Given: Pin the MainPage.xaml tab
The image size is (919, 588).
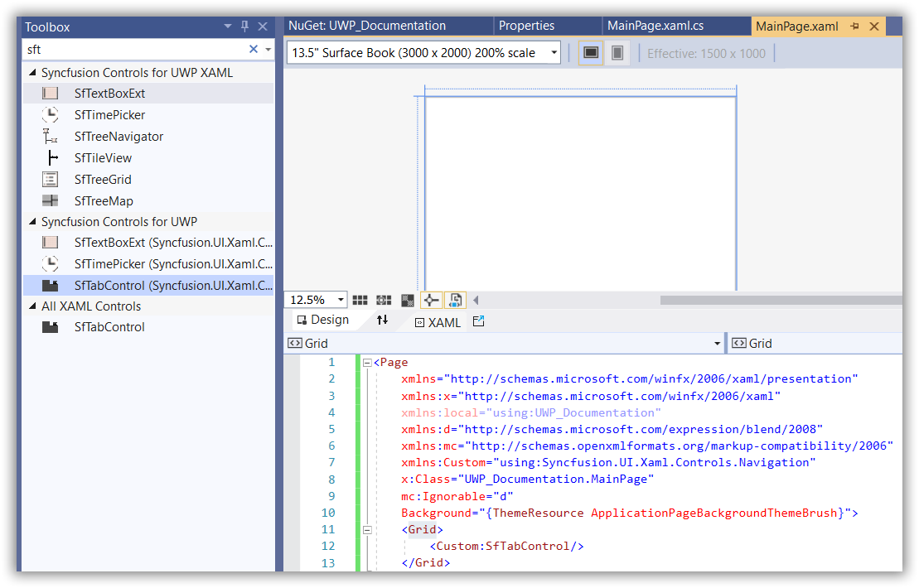Looking at the screenshot, I should point(855,27).
